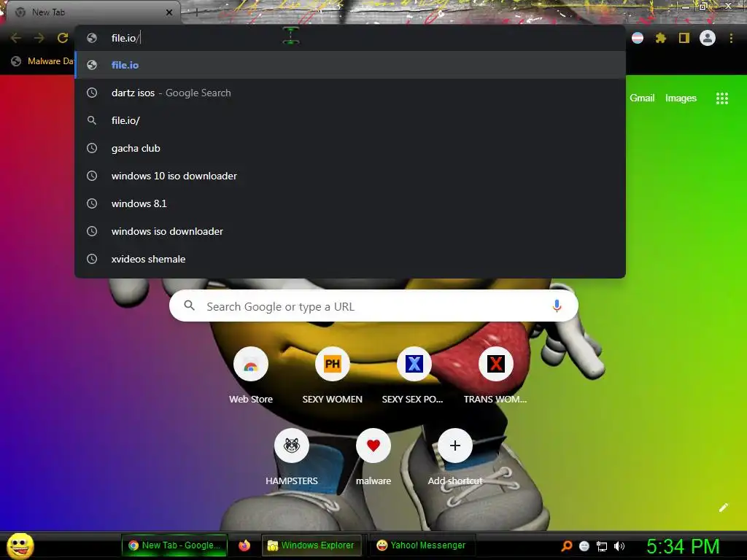This screenshot has width=747, height=560.
Task: Open the volume speaker tray icon
Action: point(619,546)
